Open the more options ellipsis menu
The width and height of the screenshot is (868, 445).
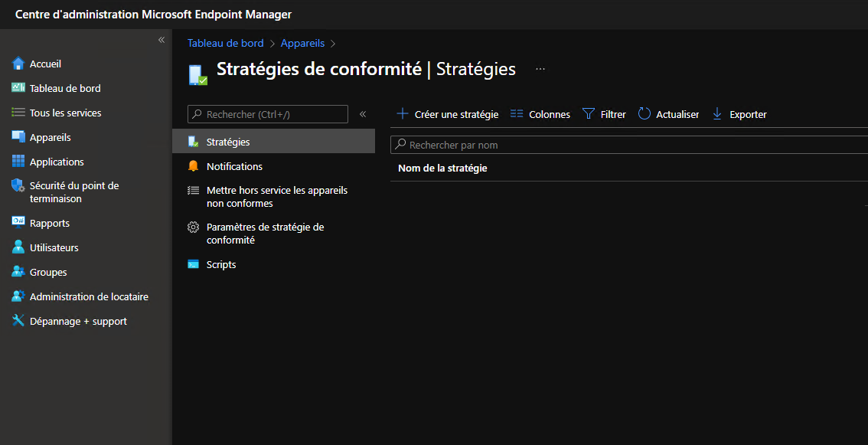(x=540, y=69)
